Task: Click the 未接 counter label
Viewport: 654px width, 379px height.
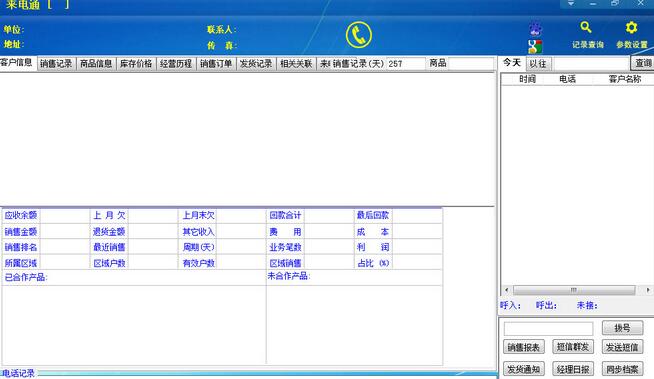Action: click(x=587, y=305)
